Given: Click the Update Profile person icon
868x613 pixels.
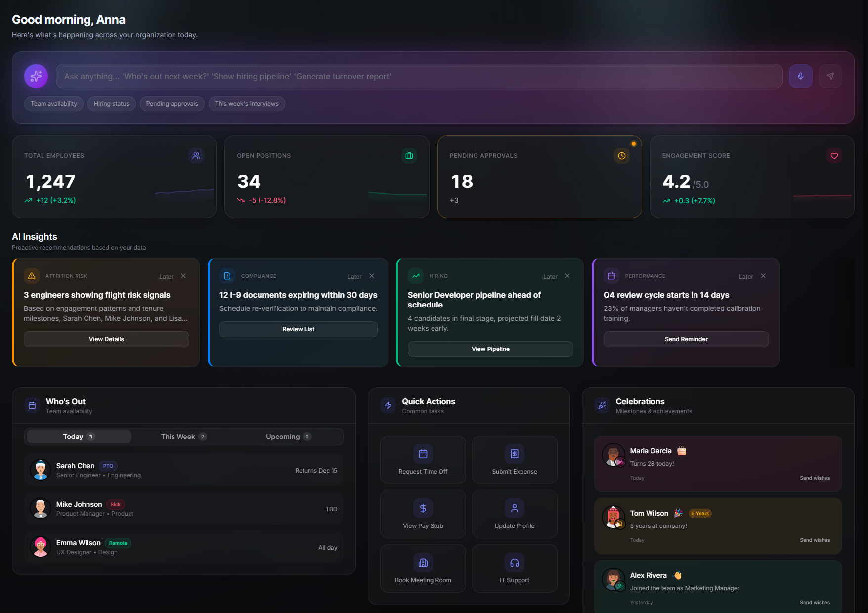Looking at the screenshot, I should point(514,508).
